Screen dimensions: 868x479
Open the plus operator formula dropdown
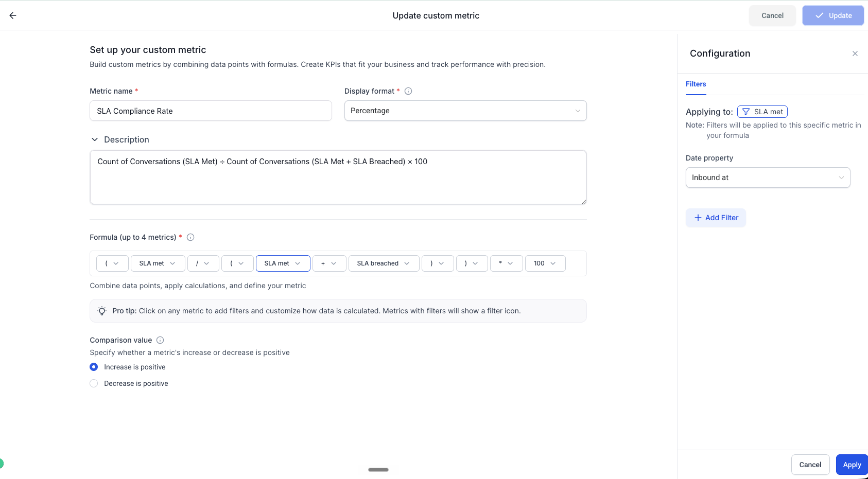pyautogui.click(x=329, y=263)
